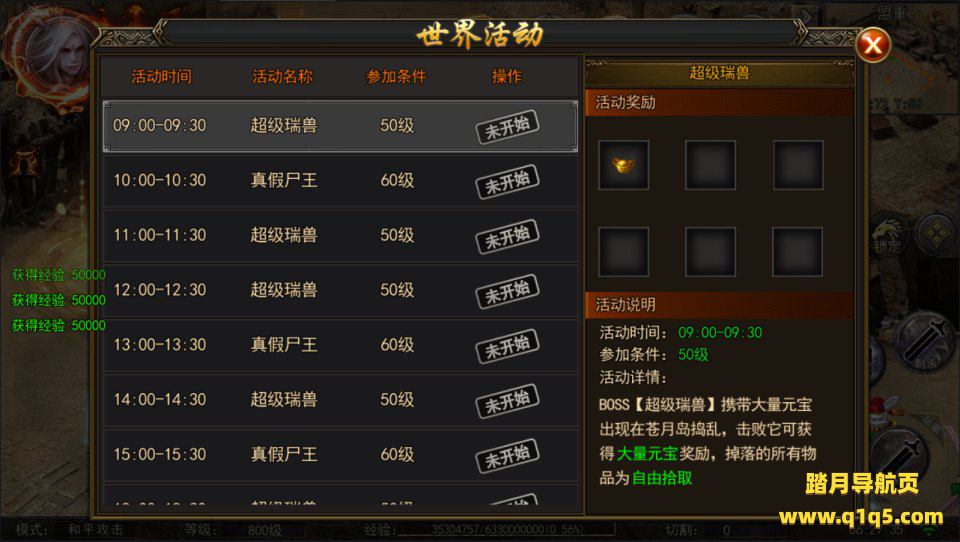
Task: Close the world events window
Action: [x=872, y=45]
